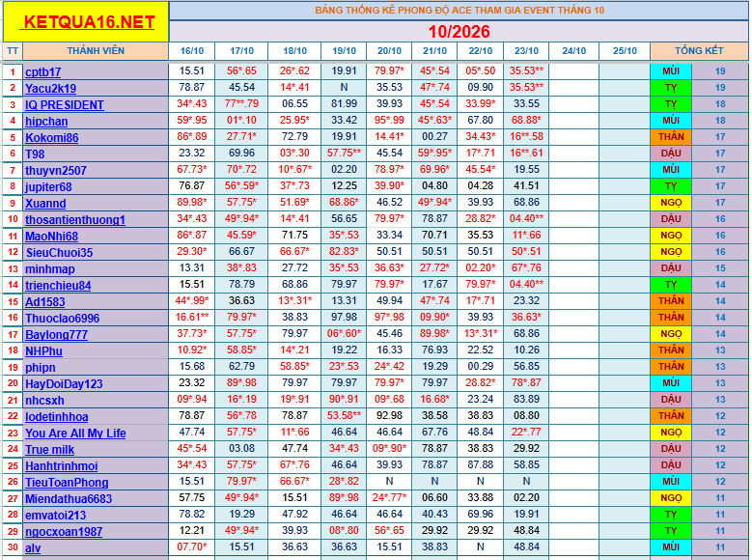Click phipn member name
Viewport: 752px width, 560px height.
click(41, 368)
